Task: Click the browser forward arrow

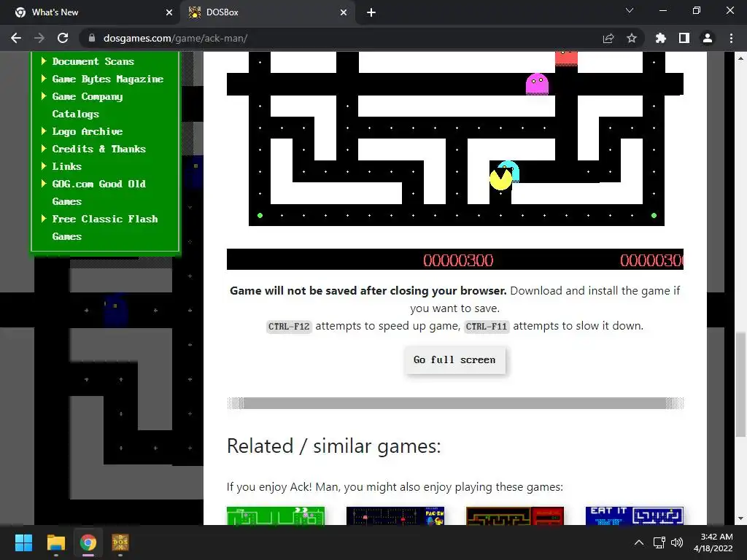Action: [x=39, y=38]
